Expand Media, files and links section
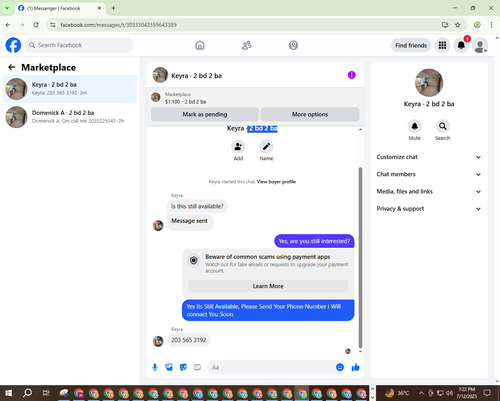Image resolution: width=500 pixels, height=401 pixels. point(429,191)
